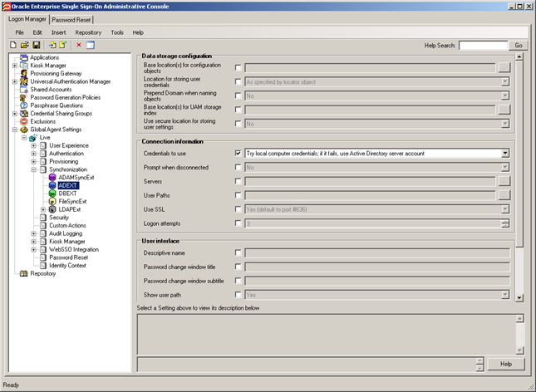The height and width of the screenshot is (392, 536).
Task: Click the Universal Authentication Manager icon
Action: [x=24, y=81]
